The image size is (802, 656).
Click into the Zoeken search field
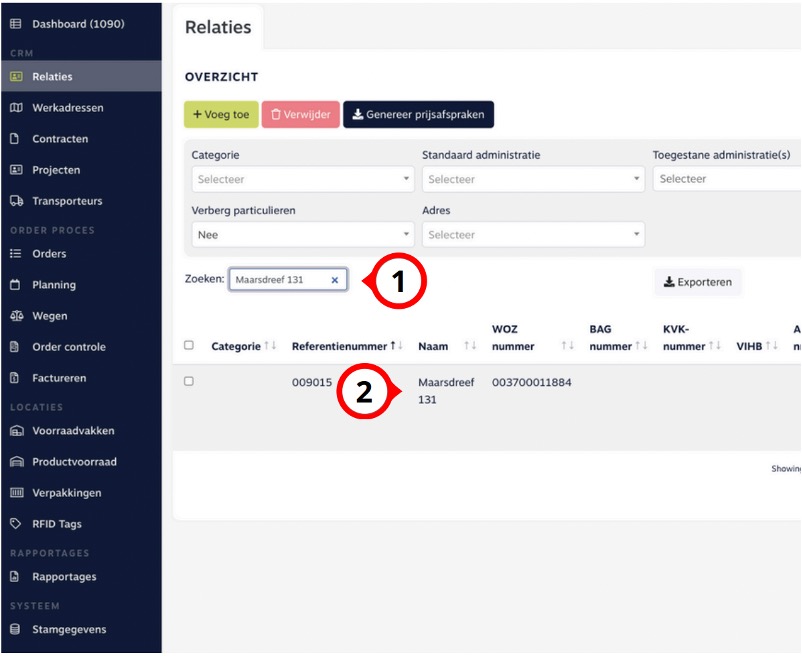278,280
